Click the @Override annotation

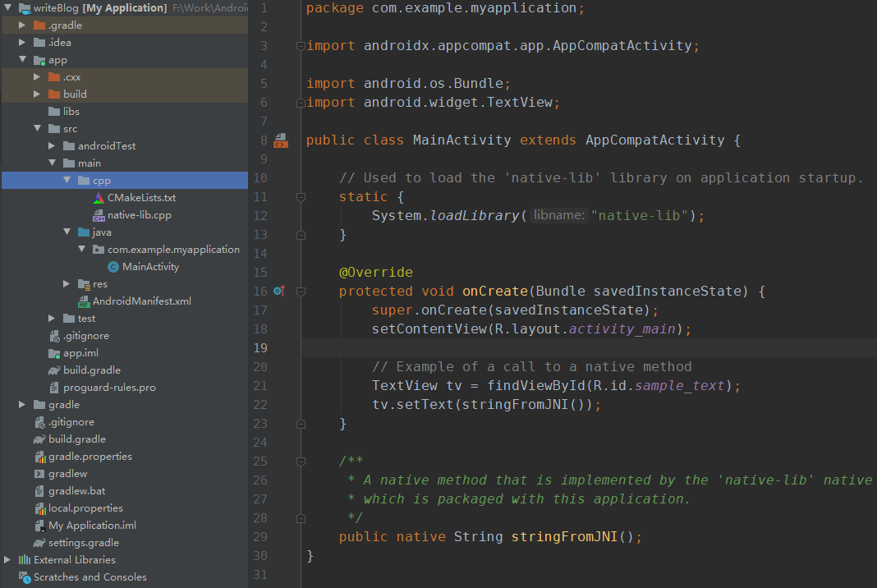pyautogui.click(x=376, y=273)
